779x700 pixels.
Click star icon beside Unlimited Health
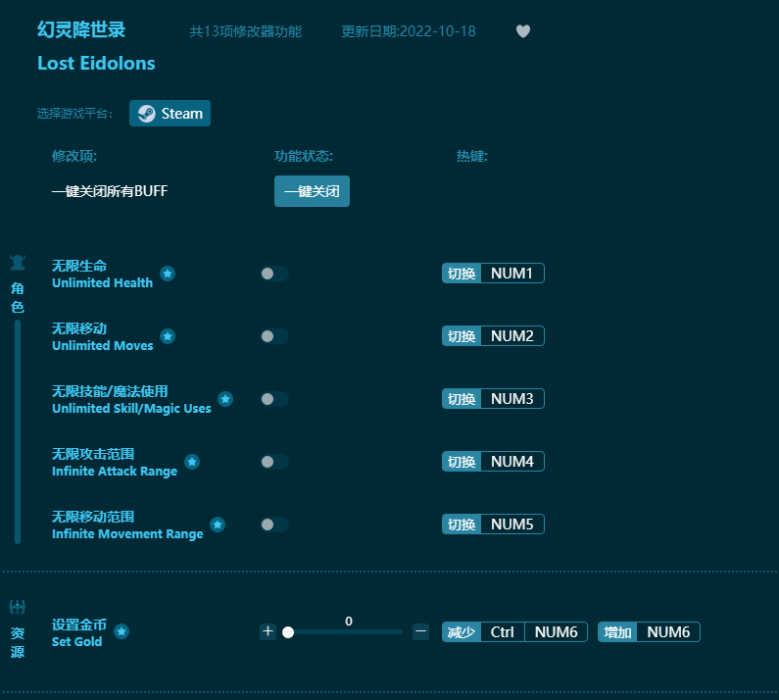click(168, 274)
